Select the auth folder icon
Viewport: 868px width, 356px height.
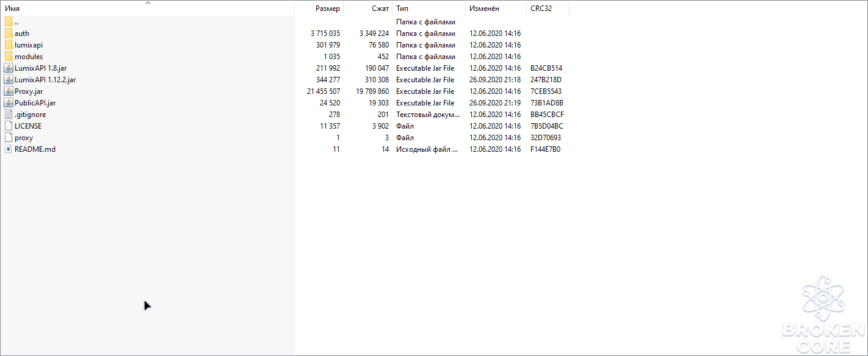click(9, 34)
